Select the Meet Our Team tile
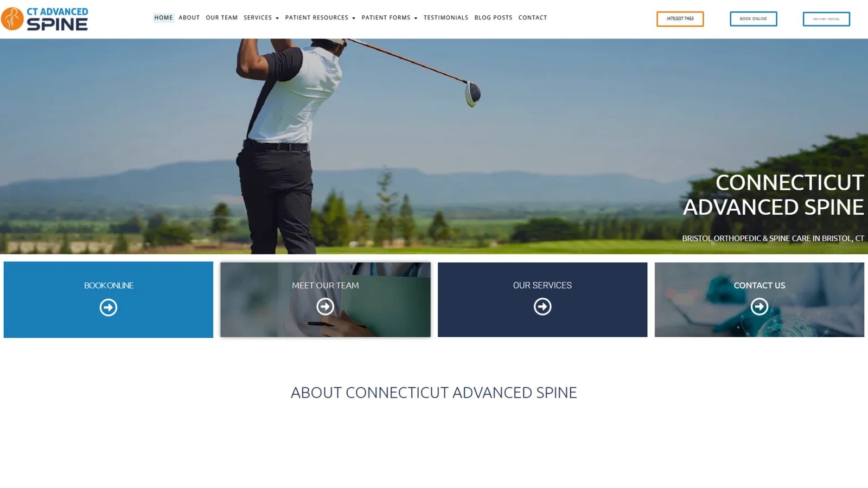The image size is (868, 488). pos(325,300)
